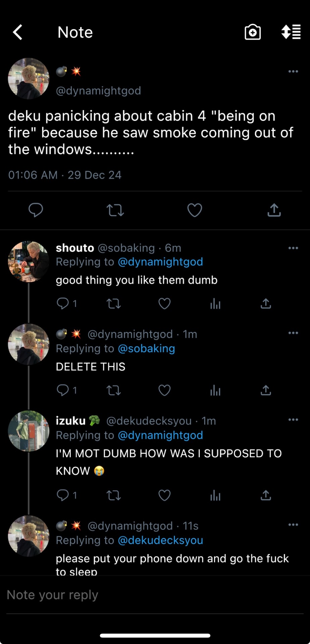The height and width of the screenshot is (644, 310).
Task: Share the "DELETE THIS" reply
Action: click(266, 390)
